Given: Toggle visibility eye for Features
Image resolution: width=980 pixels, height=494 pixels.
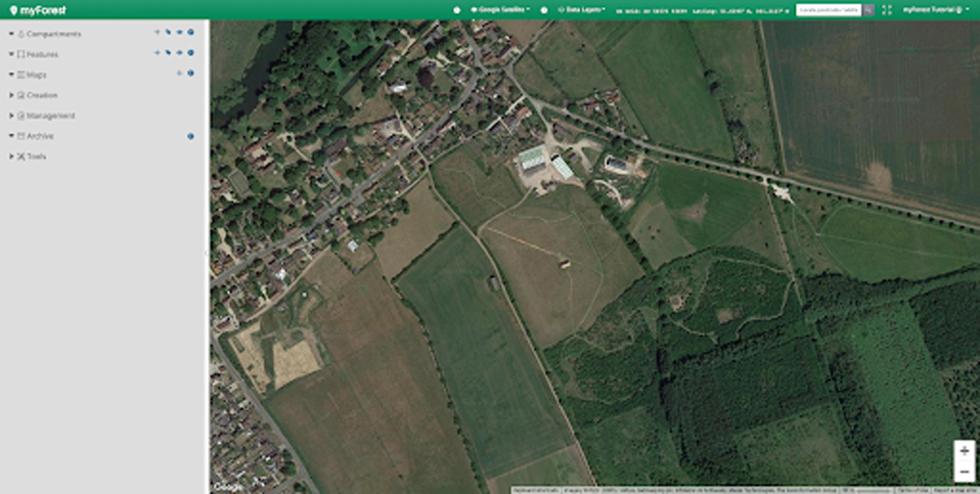Looking at the screenshot, I should click(x=179, y=54).
